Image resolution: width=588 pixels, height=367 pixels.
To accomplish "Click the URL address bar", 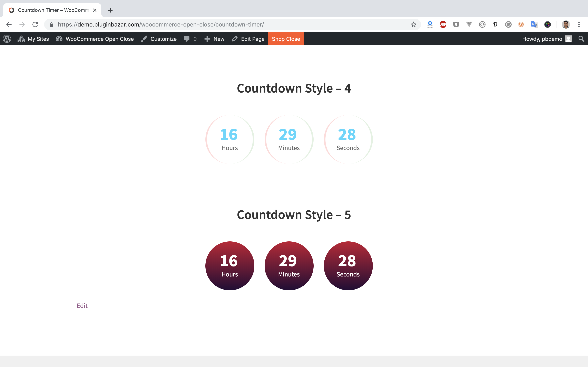I will pos(219,24).
